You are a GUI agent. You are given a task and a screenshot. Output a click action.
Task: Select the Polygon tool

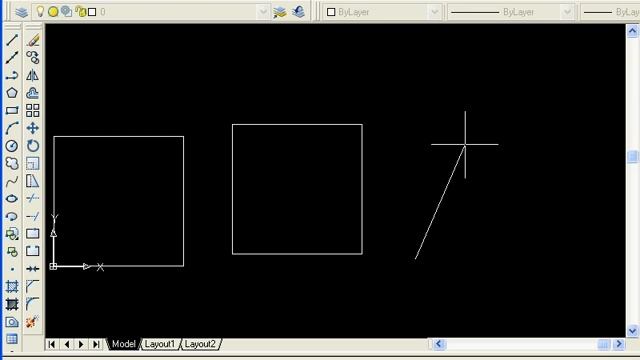(x=12, y=93)
